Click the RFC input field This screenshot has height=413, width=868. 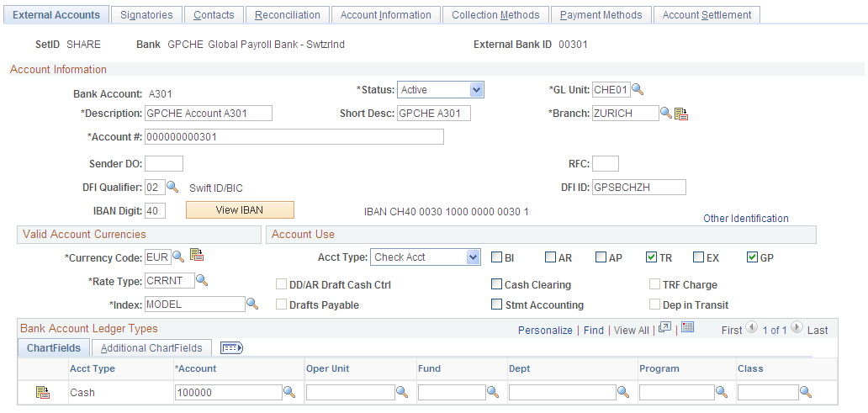(x=606, y=164)
